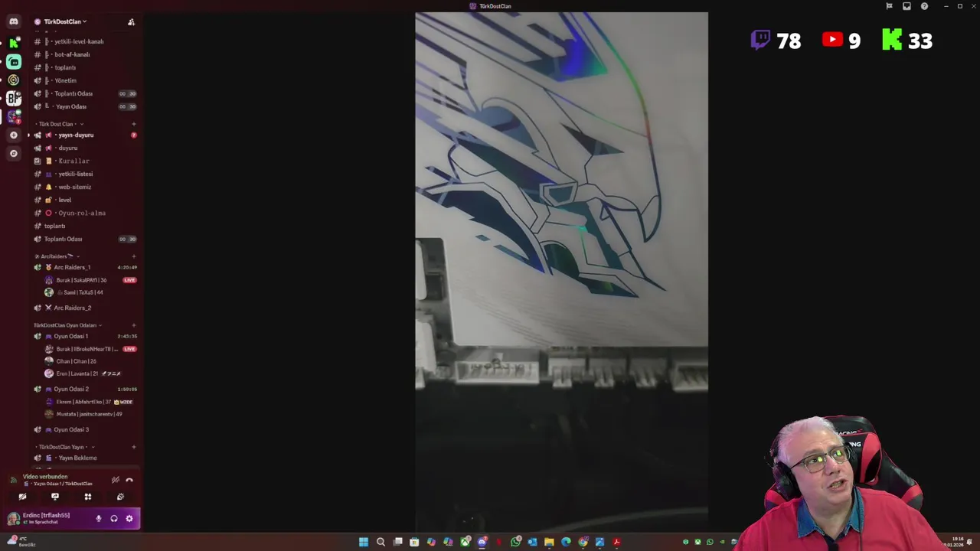
Task: Click the shared stream video preview
Action: click(561, 272)
